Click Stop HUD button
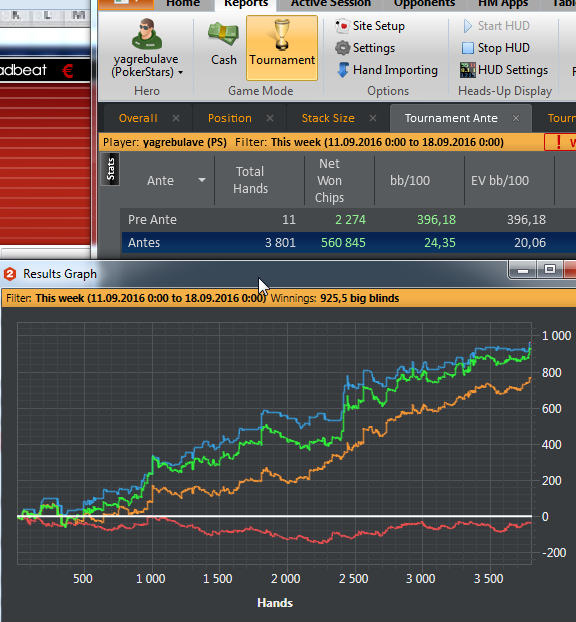This screenshot has width=576, height=622. tap(496, 48)
